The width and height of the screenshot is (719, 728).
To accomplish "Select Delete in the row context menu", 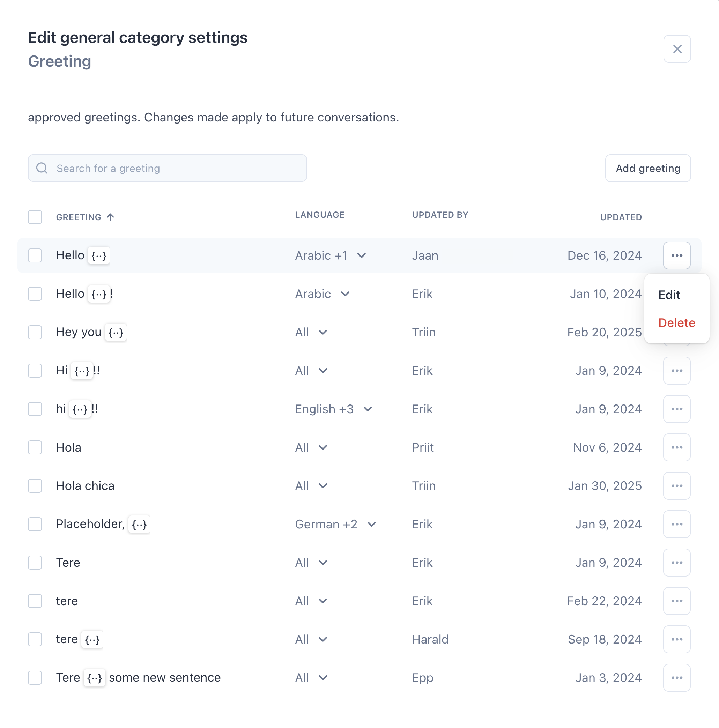I will [676, 323].
